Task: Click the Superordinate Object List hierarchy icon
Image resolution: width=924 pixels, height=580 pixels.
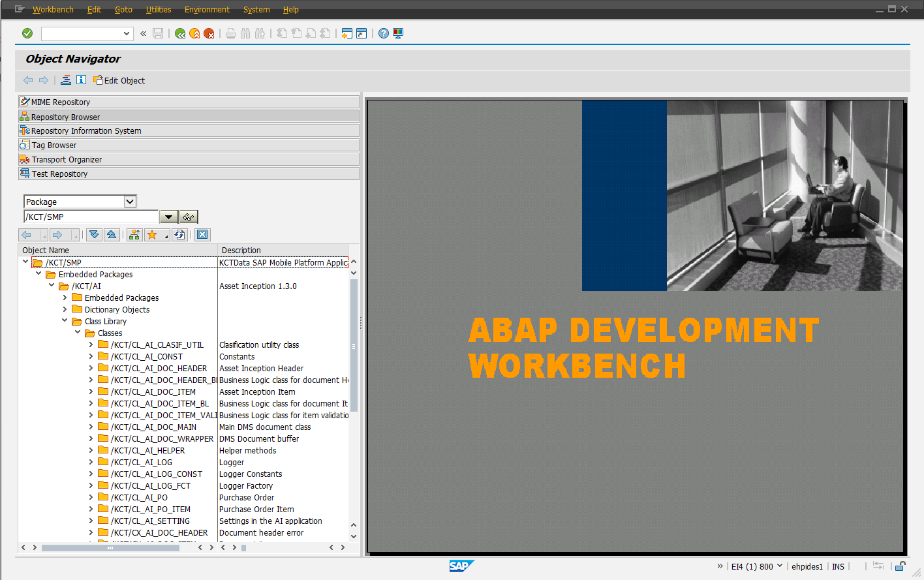Action: [x=134, y=235]
